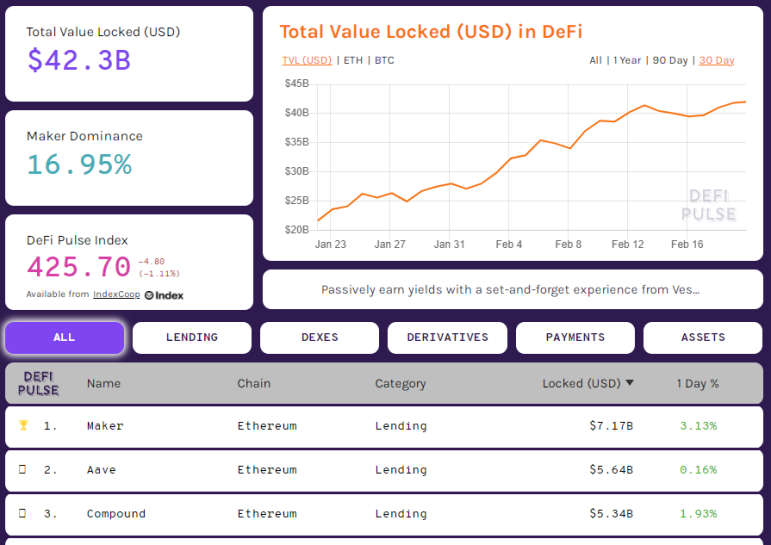Click the 425.70 DeFi Pulse Index value
The height and width of the screenshot is (545, 771).
79,267
